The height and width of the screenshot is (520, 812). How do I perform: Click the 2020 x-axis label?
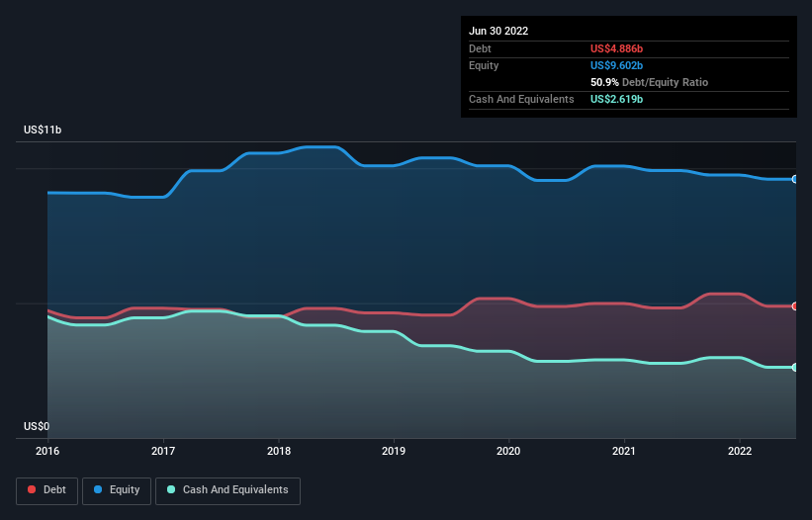(x=508, y=451)
